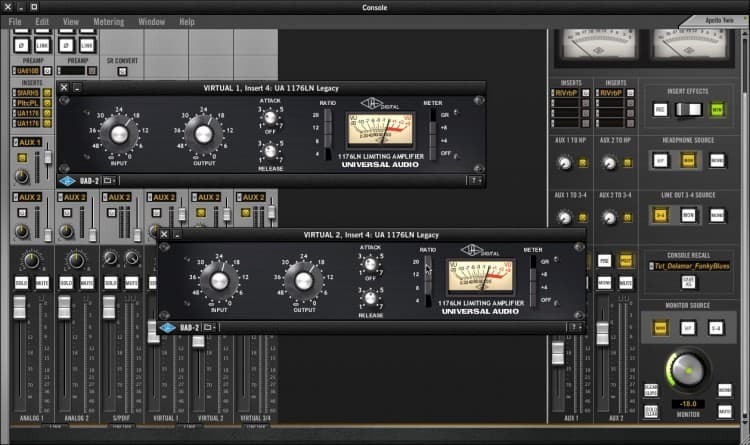Click the Analog 1 pan knob

pyautogui.click(x=32, y=261)
